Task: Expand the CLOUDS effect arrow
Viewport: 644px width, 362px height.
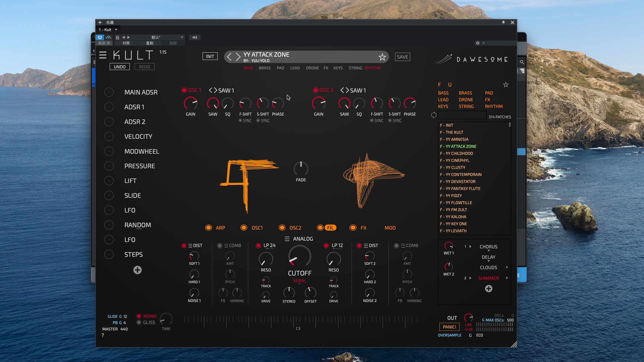Action: pos(507,267)
